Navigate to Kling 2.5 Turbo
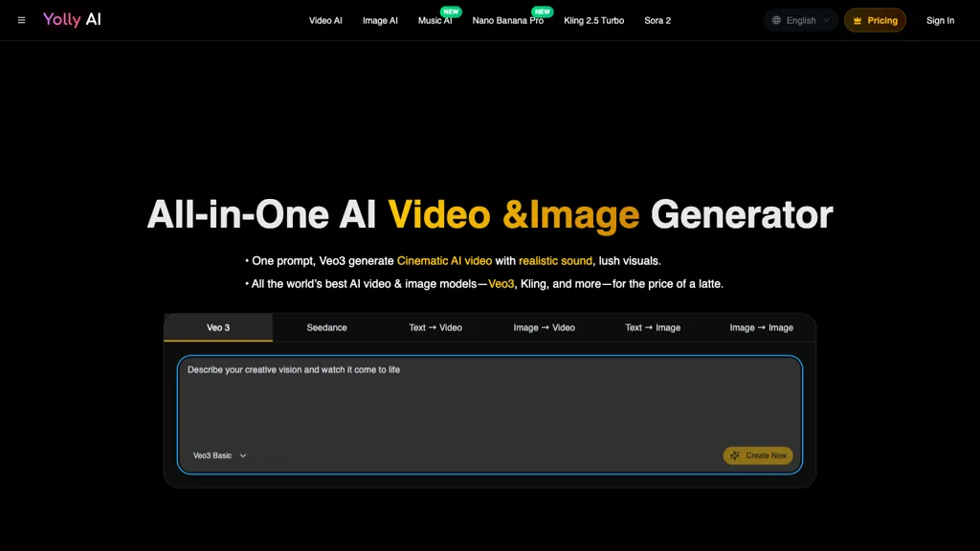980x551 pixels. 593,21
